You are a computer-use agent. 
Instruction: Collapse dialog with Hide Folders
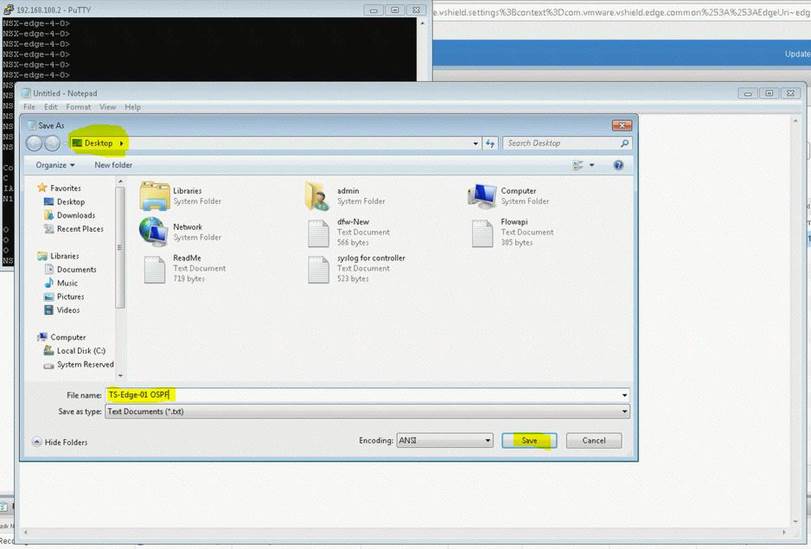(61, 442)
